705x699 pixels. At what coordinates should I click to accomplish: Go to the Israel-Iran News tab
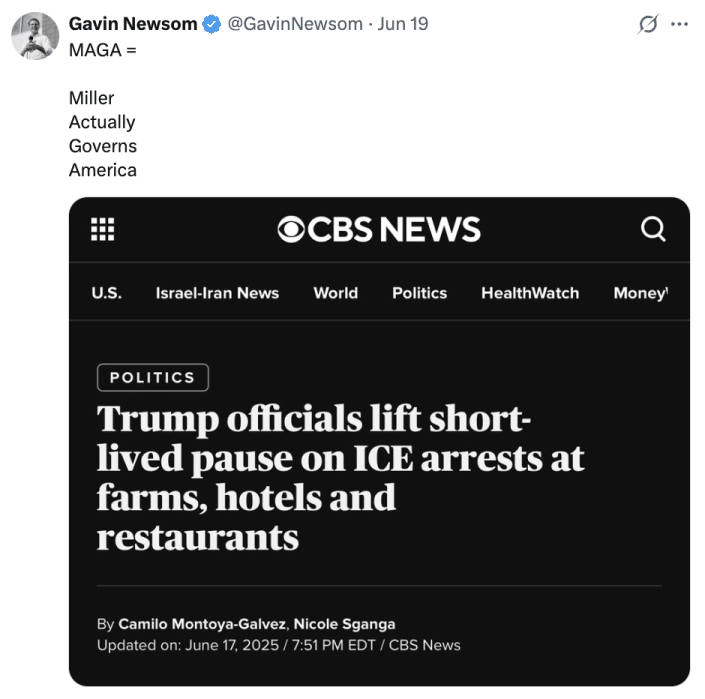217,293
